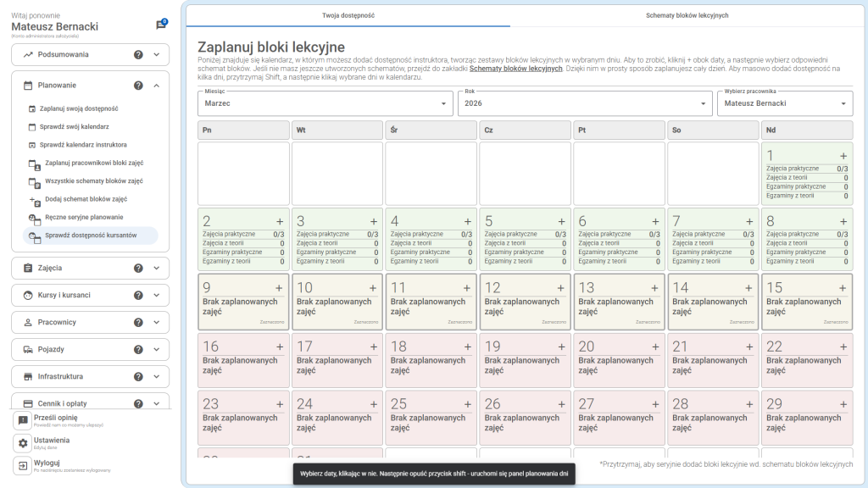This screenshot has height=488, width=868.
Task: Add blocks with plus on day 17
Action: click(373, 347)
